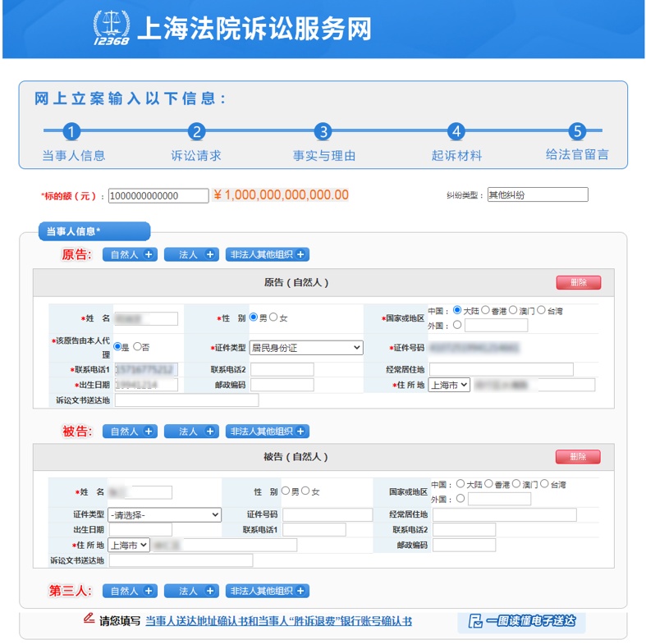The image size is (646, 644).
Task: Open plaintiff 证件类型 dropdown showing 居民身份证
Action: [x=305, y=348]
